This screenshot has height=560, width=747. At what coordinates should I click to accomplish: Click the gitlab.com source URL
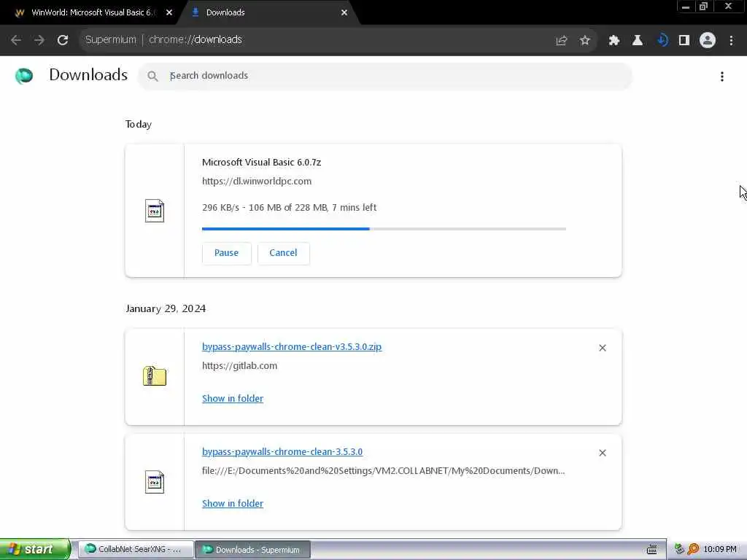pyautogui.click(x=239, y=366)
